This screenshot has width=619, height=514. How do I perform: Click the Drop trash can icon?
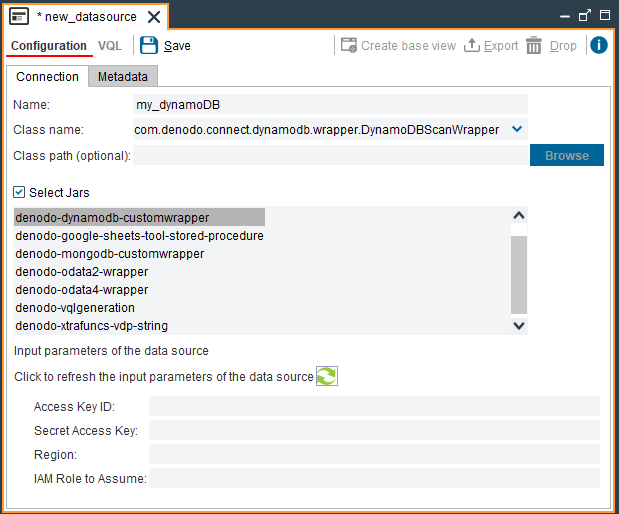(x=534, y=45)
